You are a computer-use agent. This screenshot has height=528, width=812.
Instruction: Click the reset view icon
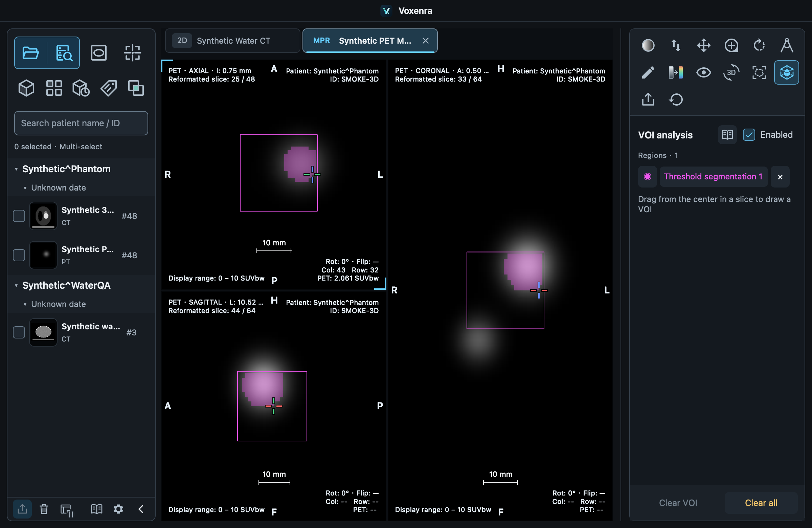coord(676,100)
